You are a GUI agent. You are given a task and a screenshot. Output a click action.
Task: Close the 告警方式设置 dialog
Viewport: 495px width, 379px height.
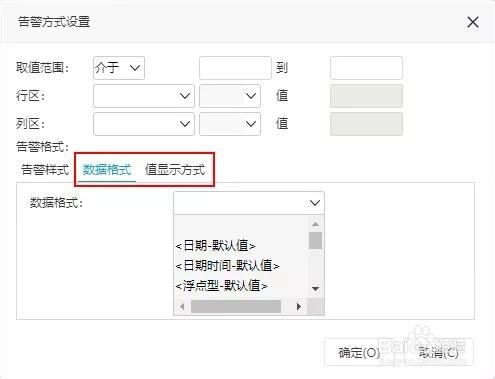[473, 22]
